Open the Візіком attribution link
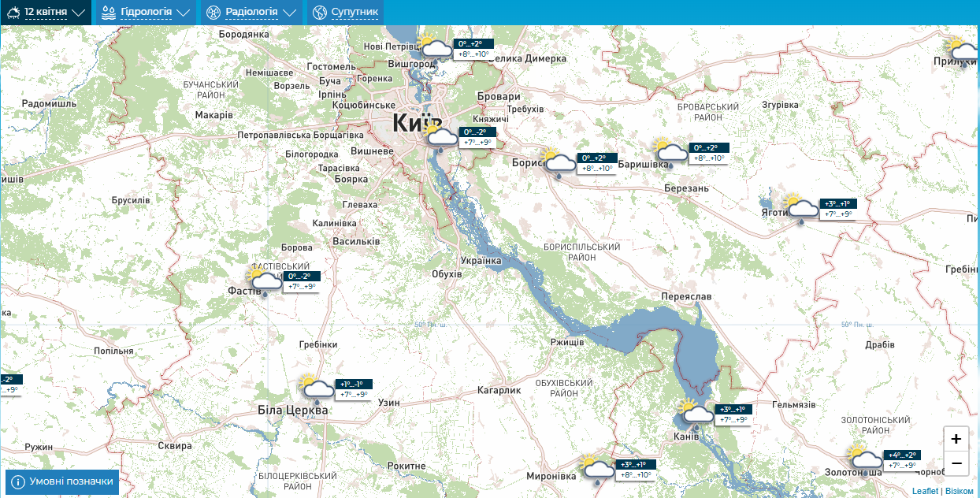This screenshot has height=498, width=980. click(959, 491)
